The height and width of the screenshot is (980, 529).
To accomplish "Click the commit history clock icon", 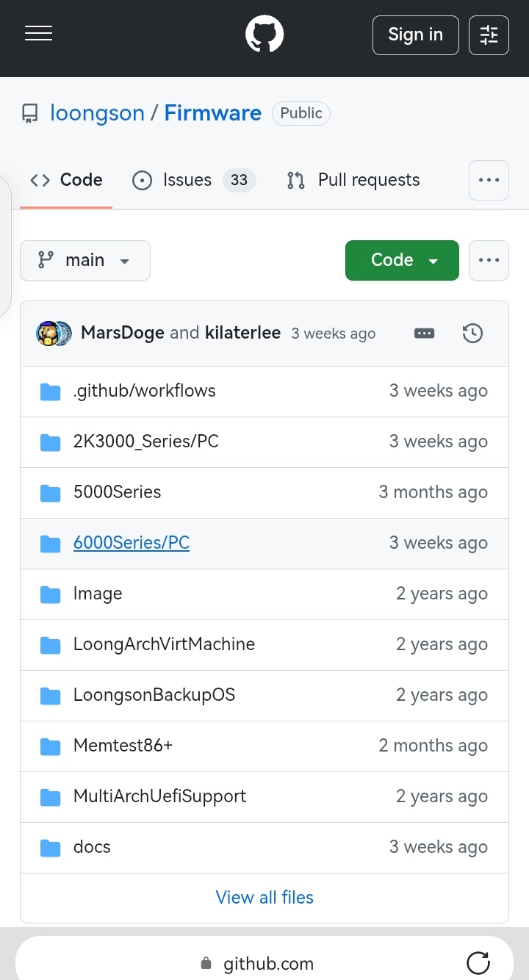I will pyautogui.click(x=472, y=333).
